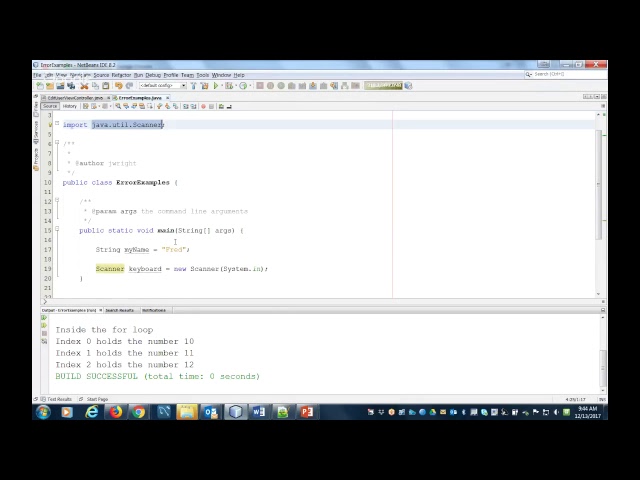Open the Debug Project dropdown arrow
The width and height of the screenshot is (640, 480).
pyautogui.click(x=236, y=86)
